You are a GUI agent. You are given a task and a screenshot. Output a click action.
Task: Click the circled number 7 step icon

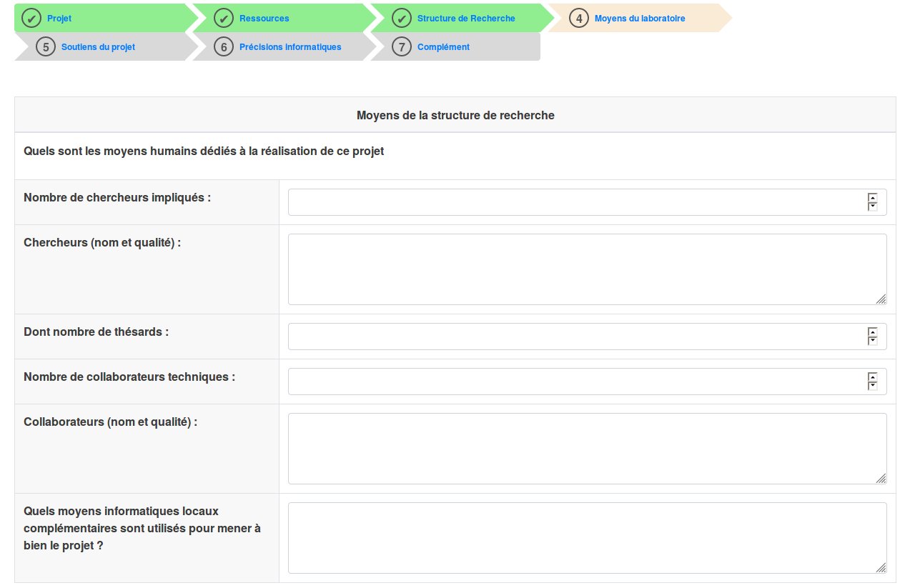[402, 47]
